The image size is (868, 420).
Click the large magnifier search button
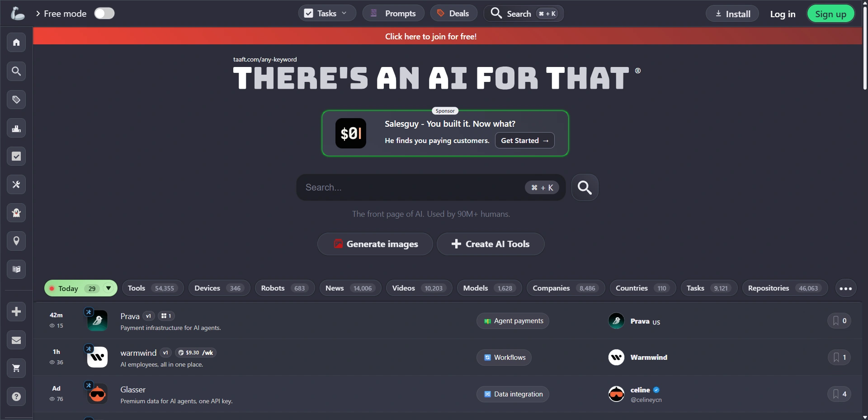pos(585,187)
